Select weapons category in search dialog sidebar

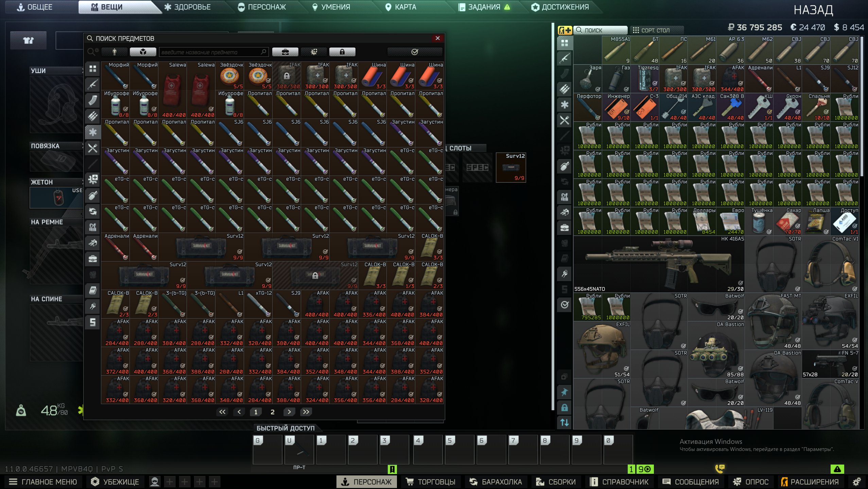(93, 85)
